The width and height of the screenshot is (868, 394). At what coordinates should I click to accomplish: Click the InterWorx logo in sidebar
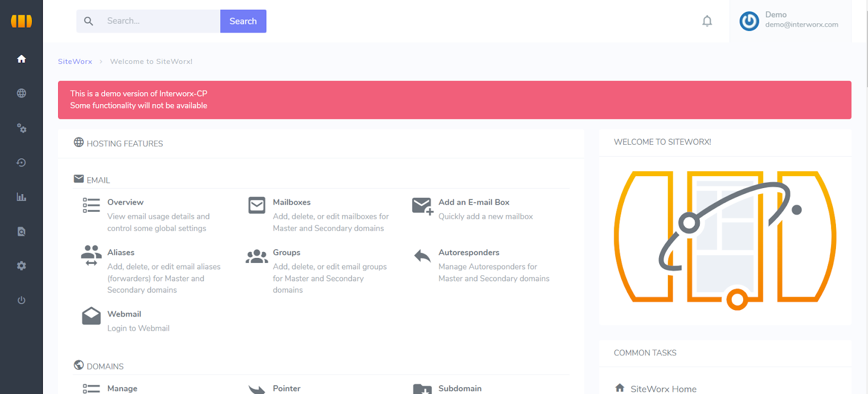pyautogui.click(x=21, y=21)
